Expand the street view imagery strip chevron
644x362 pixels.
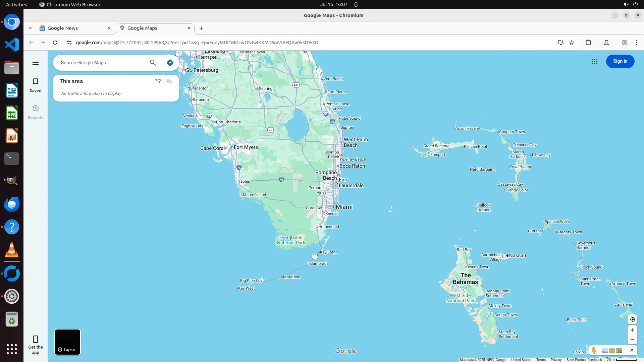tap(632, 351)
